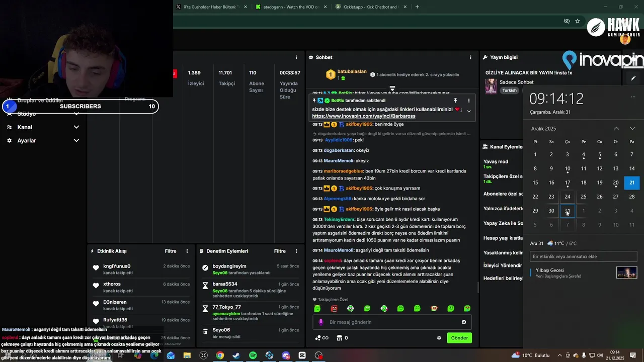The width and height of the screenshot is (644, 362).
Task: Click the 'Bir etkinlik veya anımsatıcı ekle' field
Action: [584, 256]
